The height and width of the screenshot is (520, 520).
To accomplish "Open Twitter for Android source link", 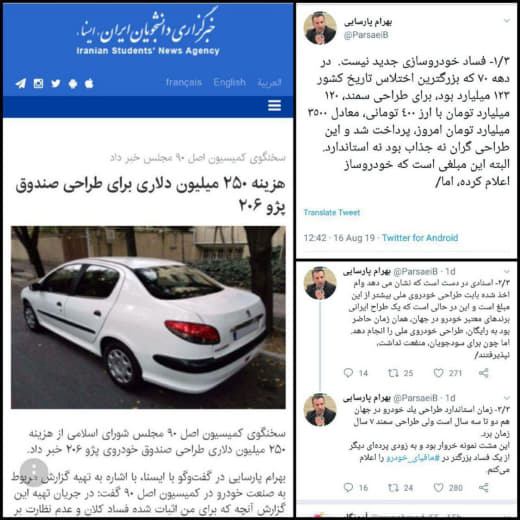I will [420, 238].
